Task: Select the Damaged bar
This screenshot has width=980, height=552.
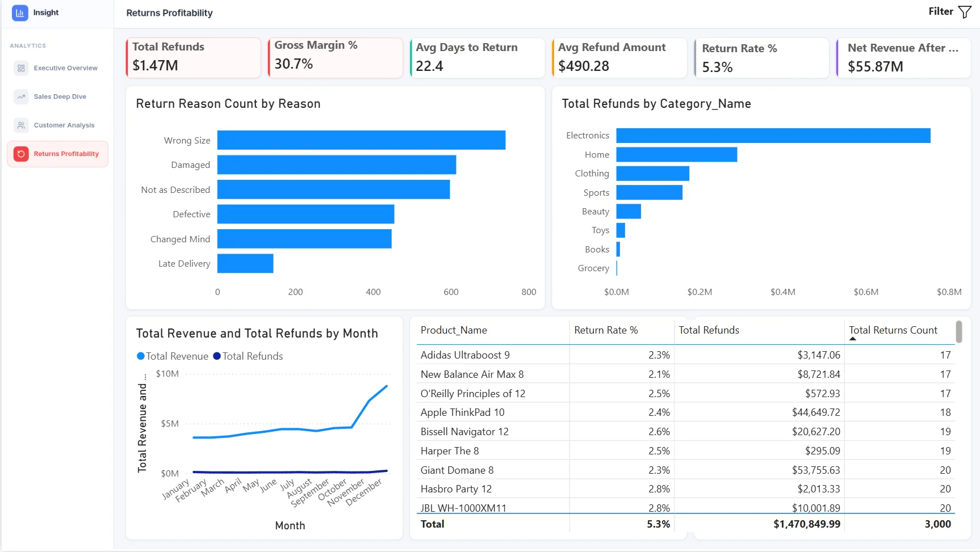Action: [x=337, y=165]
